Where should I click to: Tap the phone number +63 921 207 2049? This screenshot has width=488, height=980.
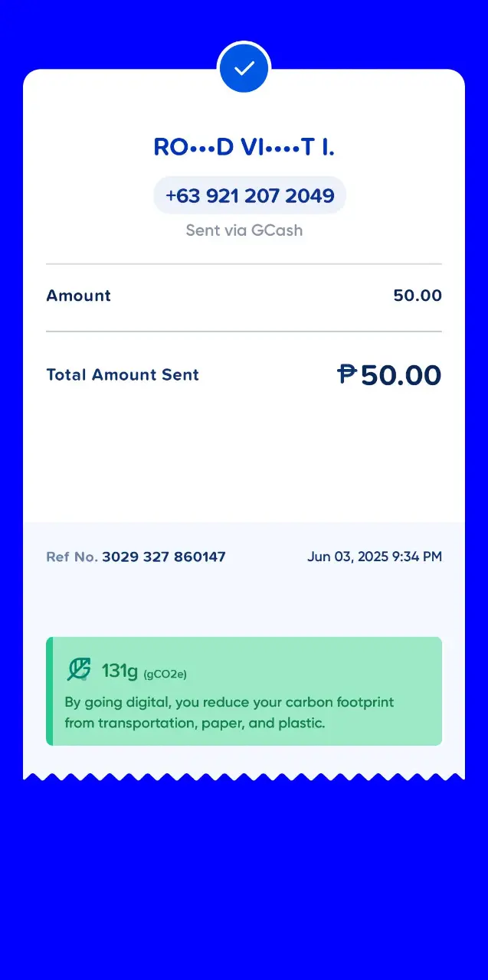click(x=250, y=195)
